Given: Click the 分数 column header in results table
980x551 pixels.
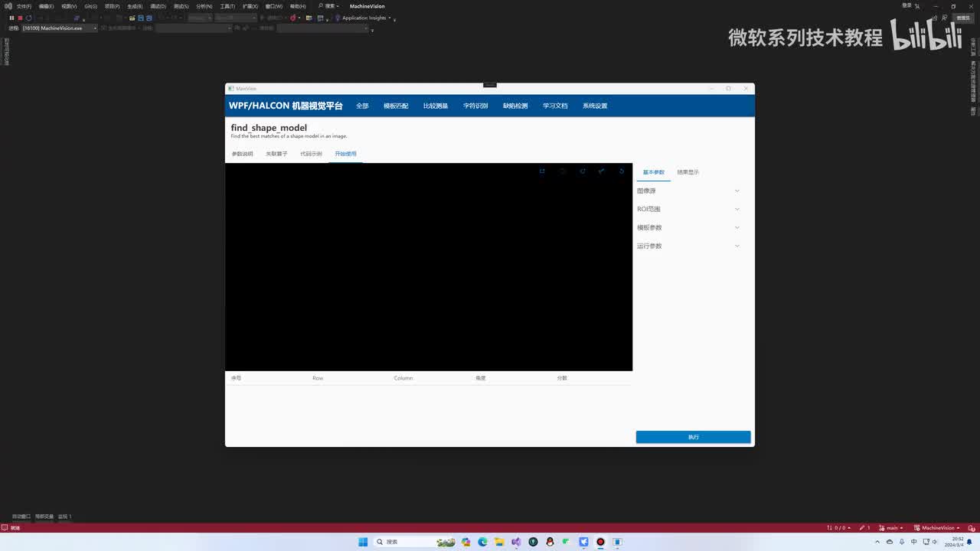Looking at the screenshot, I should click(562, 378).
